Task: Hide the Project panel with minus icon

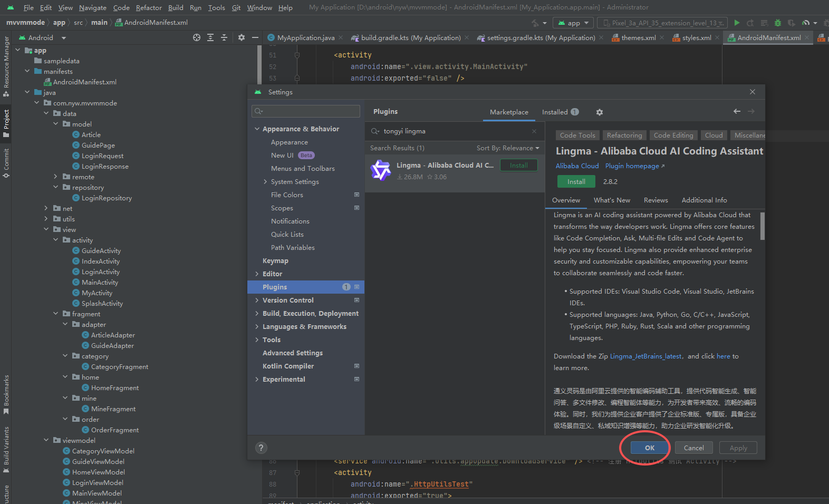Action: pos(255,37)
